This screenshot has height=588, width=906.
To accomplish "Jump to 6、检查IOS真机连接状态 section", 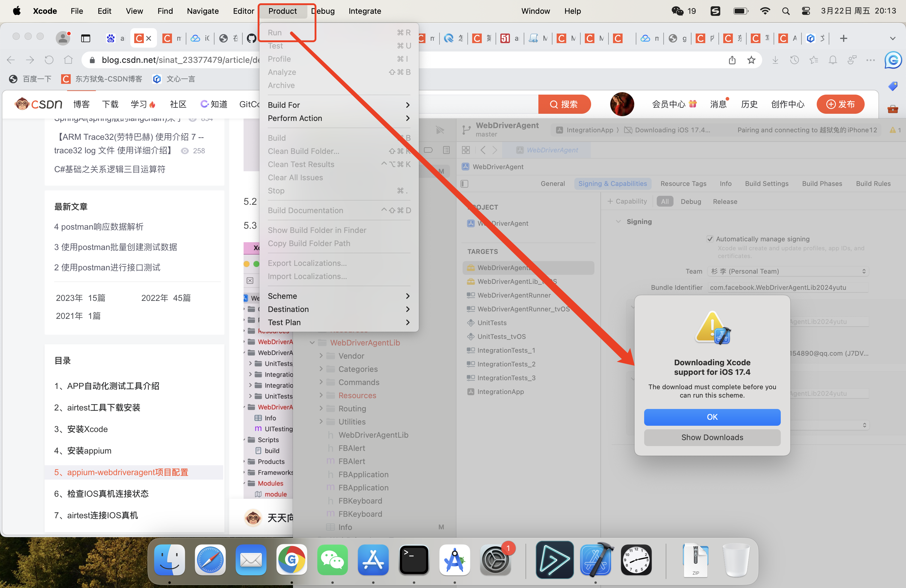I will (101, 494).
